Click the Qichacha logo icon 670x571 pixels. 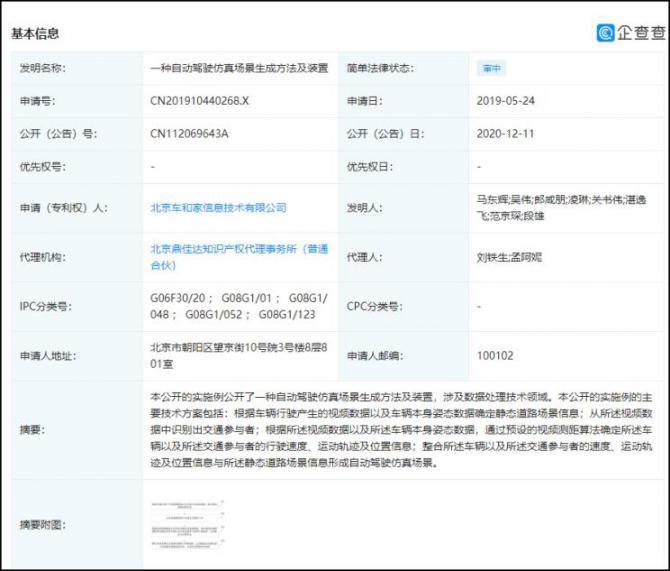(606, 33)
